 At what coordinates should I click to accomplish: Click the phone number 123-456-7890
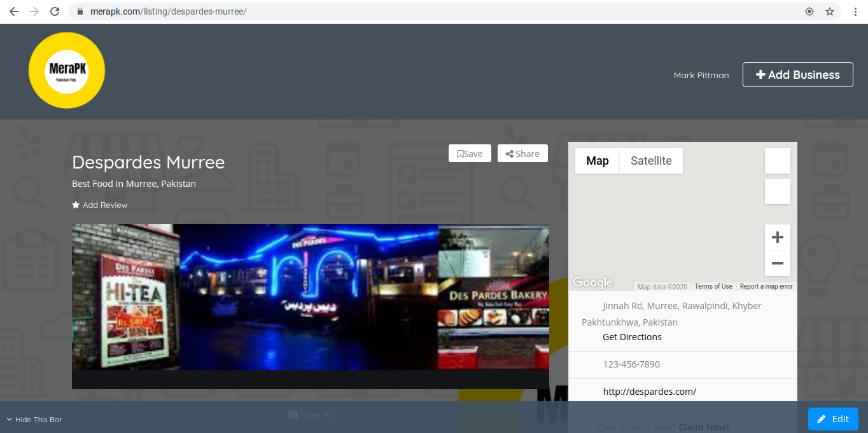(x=631, y=364)
